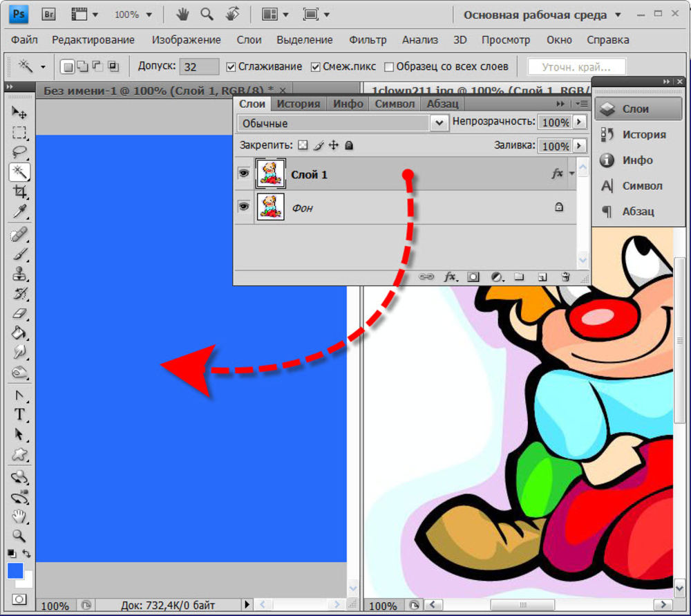Select the Crop tool in toolbar
Image resolution: width=691 pixels, height=616 pixels.
(x=19, y=192)
